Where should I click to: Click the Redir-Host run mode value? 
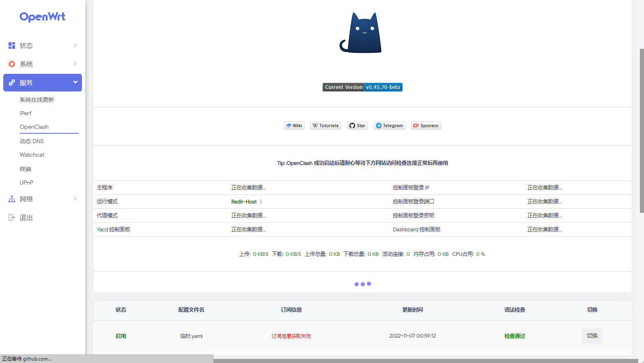244,201
